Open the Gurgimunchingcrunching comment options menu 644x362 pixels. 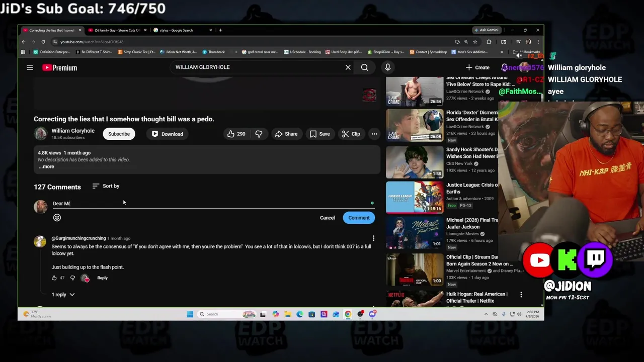[x=373, y=238]
